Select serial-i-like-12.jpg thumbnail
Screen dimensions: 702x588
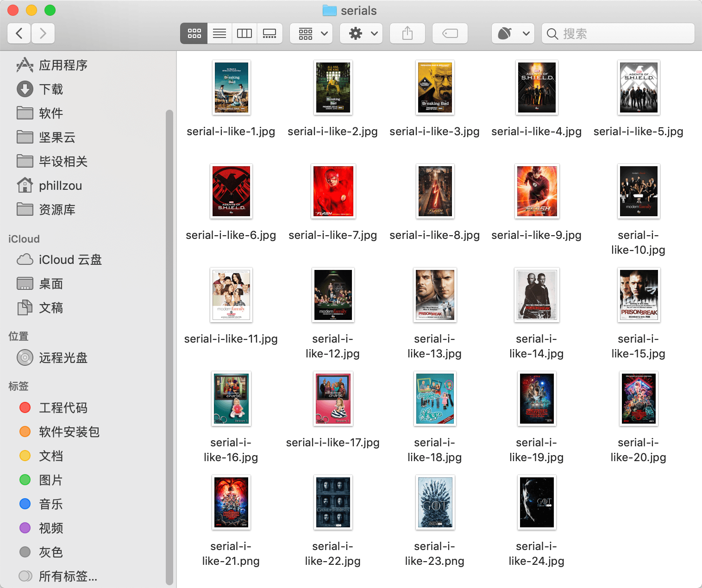(x=333, y=295)
